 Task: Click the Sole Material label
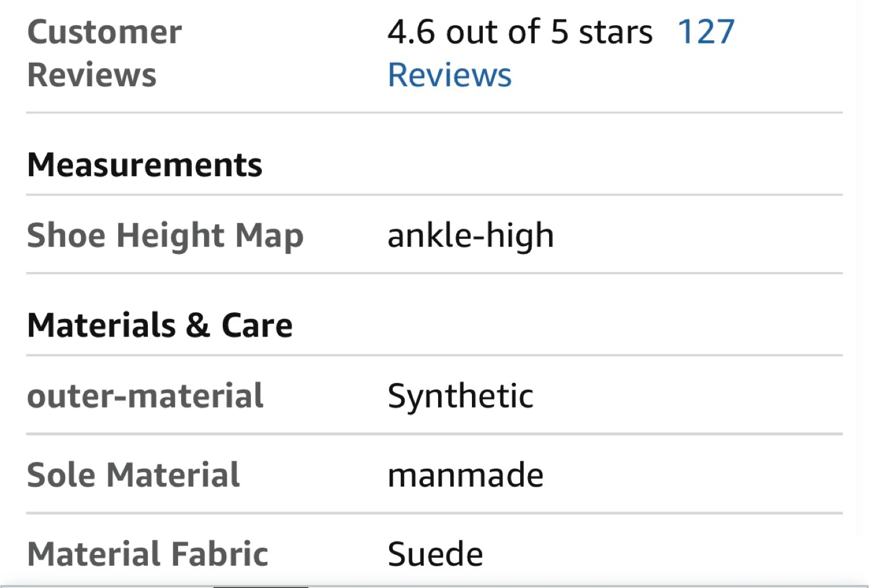click(133, 475)
